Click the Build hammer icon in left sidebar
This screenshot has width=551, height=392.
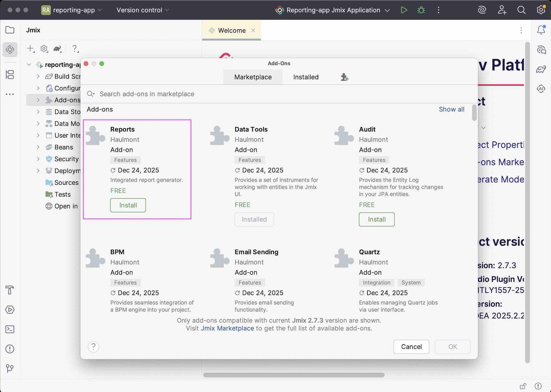(x=10, y=290)
